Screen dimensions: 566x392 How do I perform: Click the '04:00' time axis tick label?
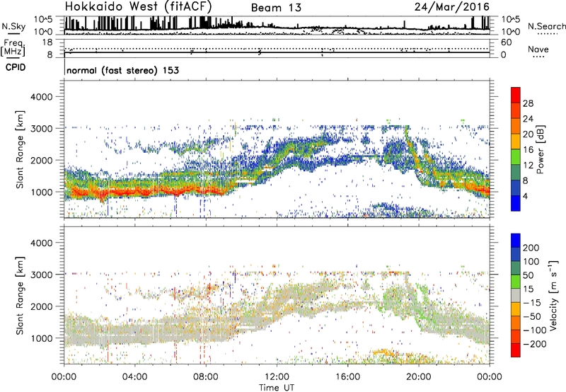pyautogui.click(x=134, y=377)
